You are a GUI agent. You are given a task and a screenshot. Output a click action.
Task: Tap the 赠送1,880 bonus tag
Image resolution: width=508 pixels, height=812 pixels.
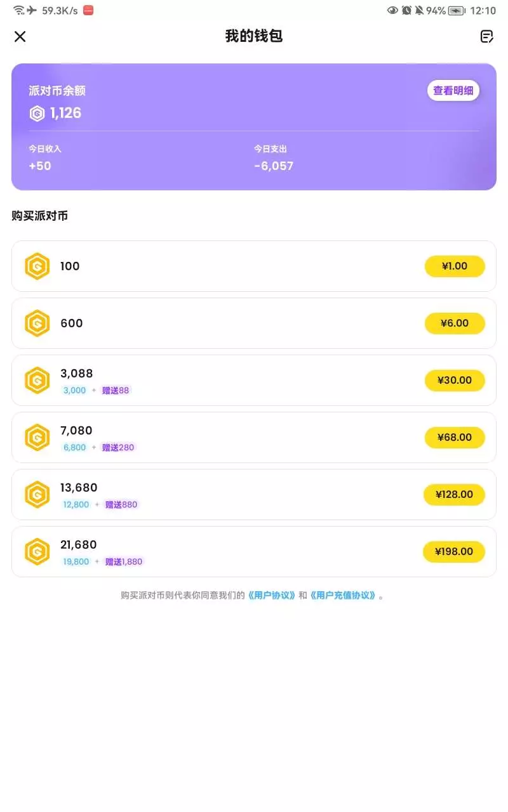click(124, 561)
